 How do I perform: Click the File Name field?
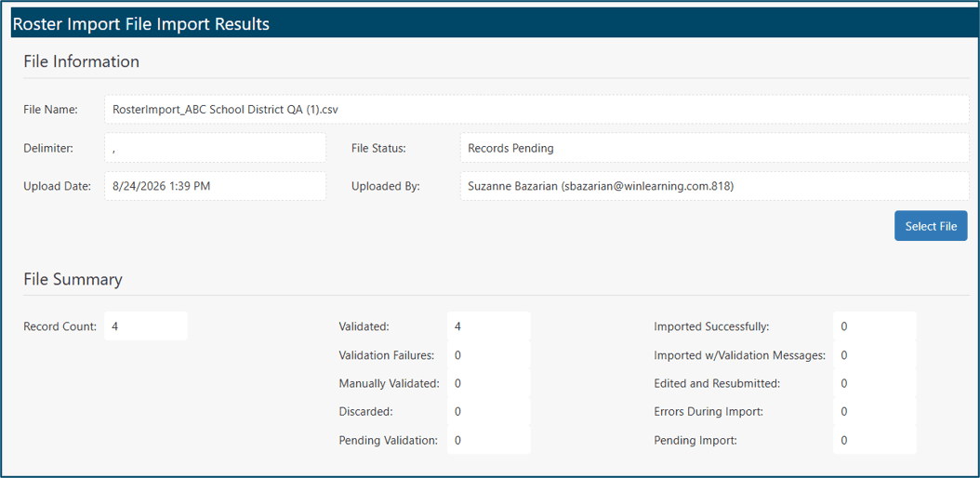[536, 110]
